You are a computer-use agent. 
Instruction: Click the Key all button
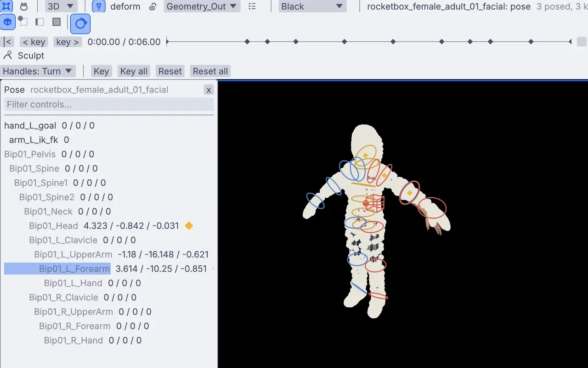tap(134, 71)
